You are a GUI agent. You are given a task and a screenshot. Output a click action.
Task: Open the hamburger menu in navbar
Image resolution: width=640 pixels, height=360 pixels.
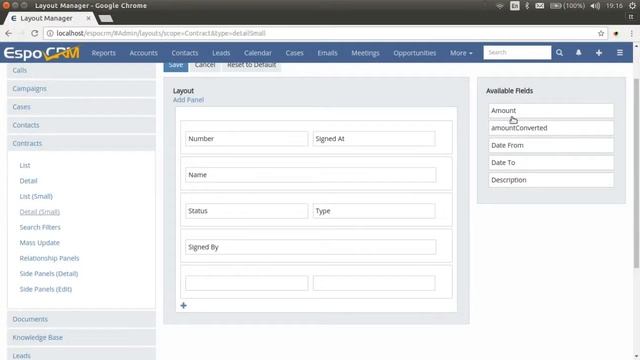pyautogui.click(x=620, y=53)
